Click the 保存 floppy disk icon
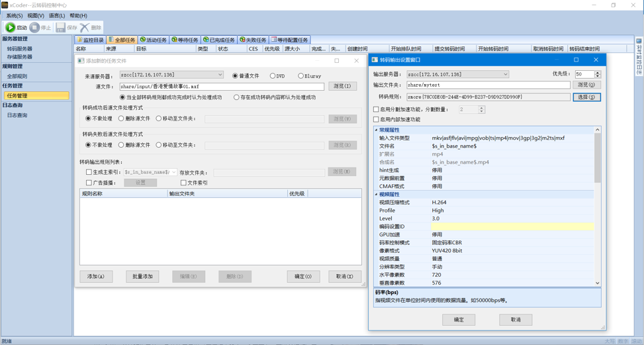The image size is (644, 345). tap(61, 28)
